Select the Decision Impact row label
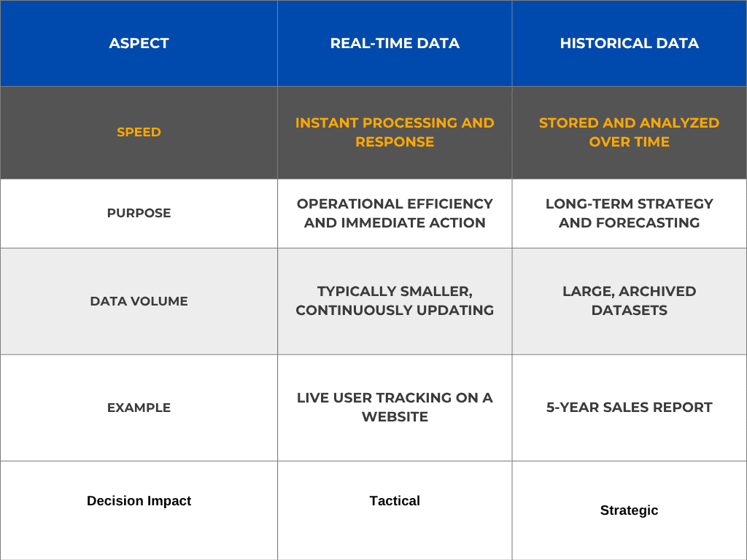The width and height of the screenshot is (747, 560). click(x=139, y=501)
